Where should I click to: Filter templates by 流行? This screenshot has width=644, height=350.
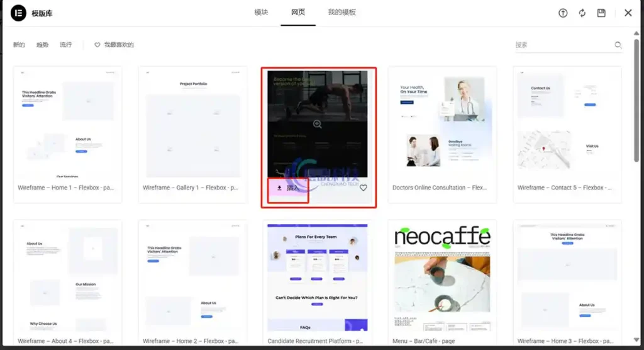66,45
